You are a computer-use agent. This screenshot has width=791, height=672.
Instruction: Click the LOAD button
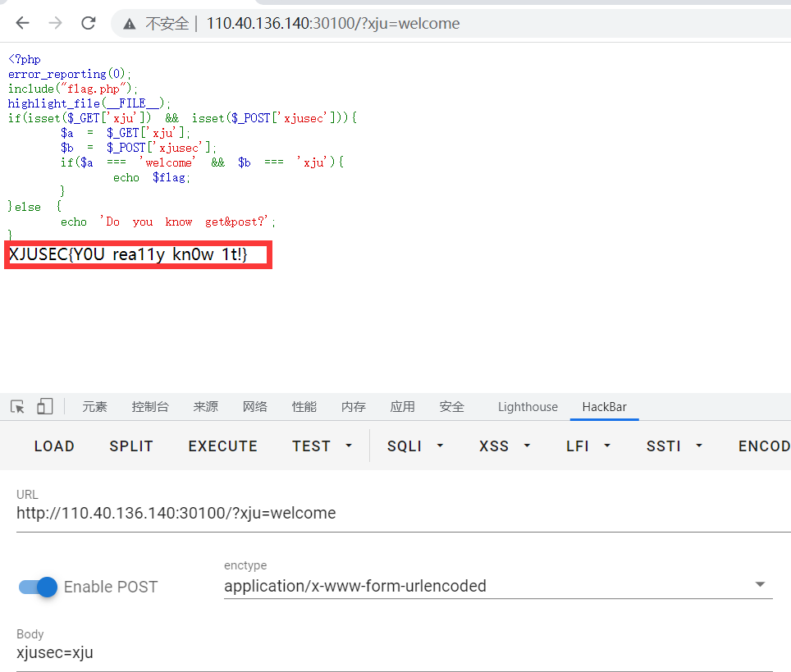54,446
